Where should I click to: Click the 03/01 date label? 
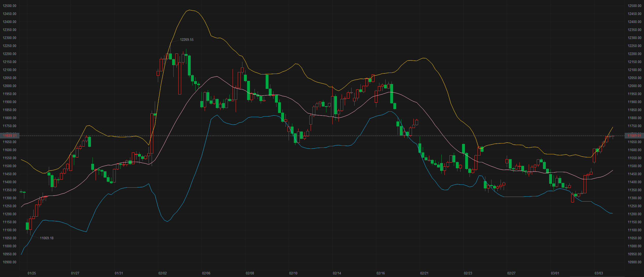click(x=555, y=273)
